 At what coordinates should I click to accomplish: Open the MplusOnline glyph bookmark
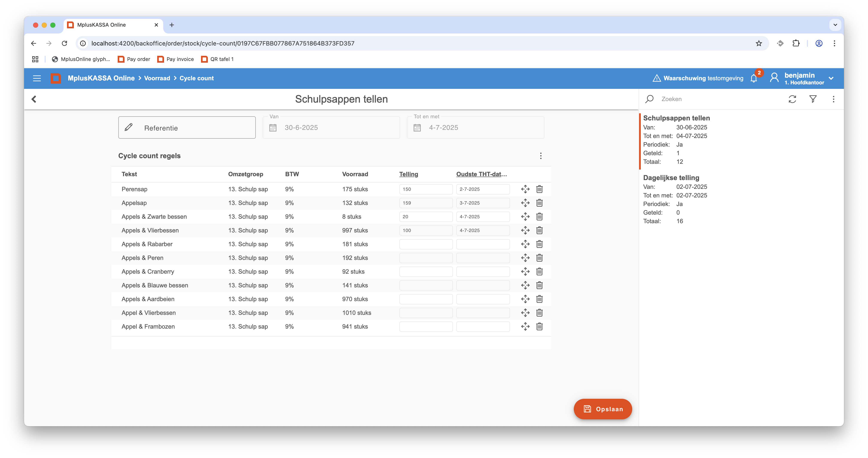point(81,59)
